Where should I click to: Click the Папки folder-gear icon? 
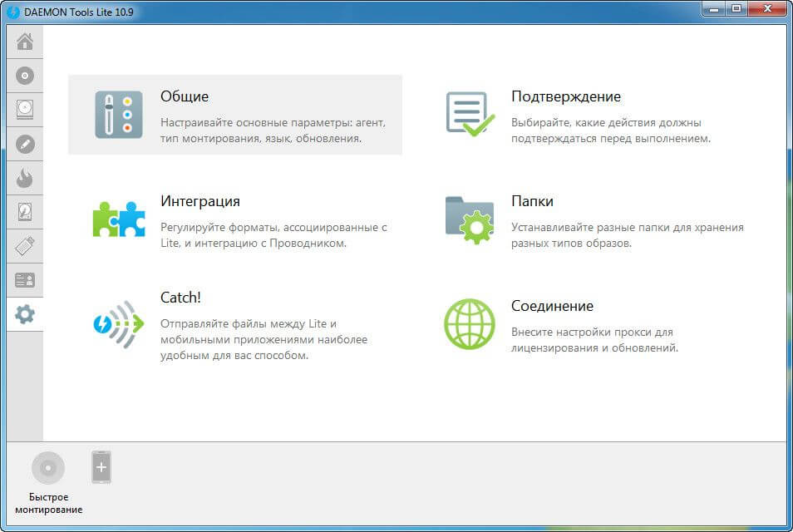pos(470,220)
